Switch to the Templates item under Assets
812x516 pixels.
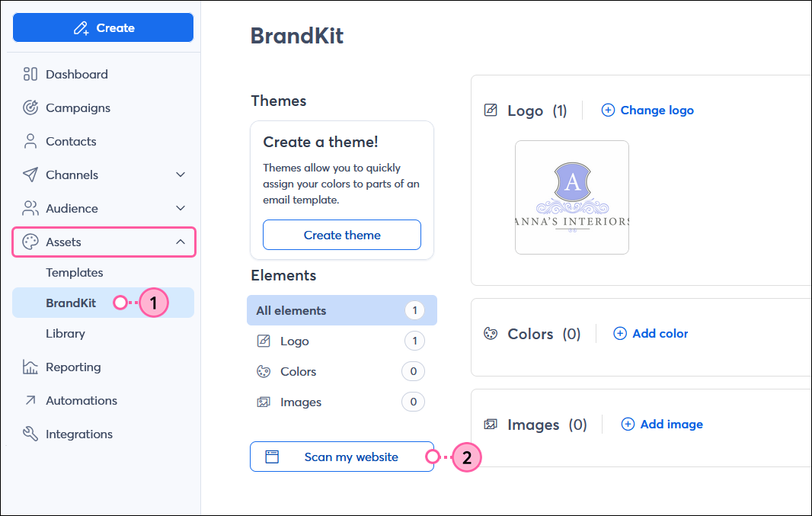[x=74, y=272]
